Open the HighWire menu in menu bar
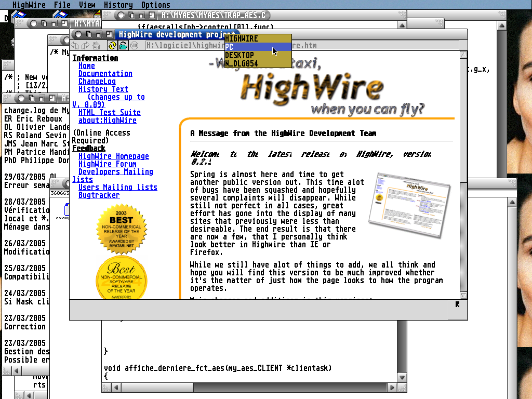532x399 pixels. coord(29,5)
